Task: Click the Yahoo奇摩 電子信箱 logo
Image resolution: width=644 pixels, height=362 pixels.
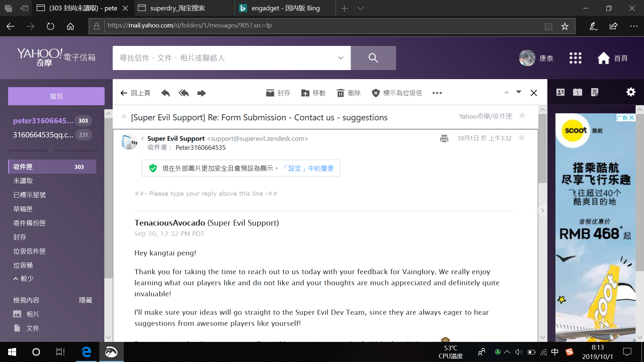Action: pos(56,57)
